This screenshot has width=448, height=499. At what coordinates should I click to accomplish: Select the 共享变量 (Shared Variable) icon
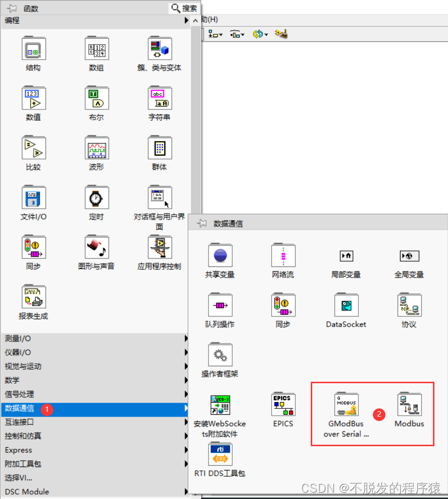coord(220,256)
